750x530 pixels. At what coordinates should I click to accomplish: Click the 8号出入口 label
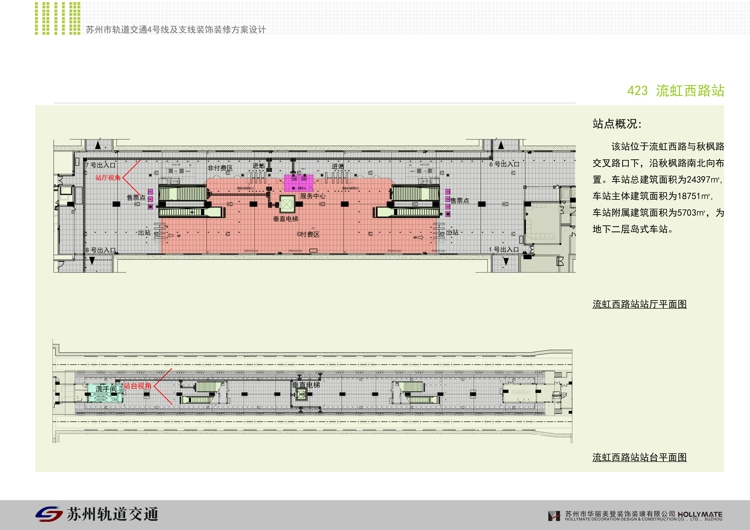click(x=100, y=250)
